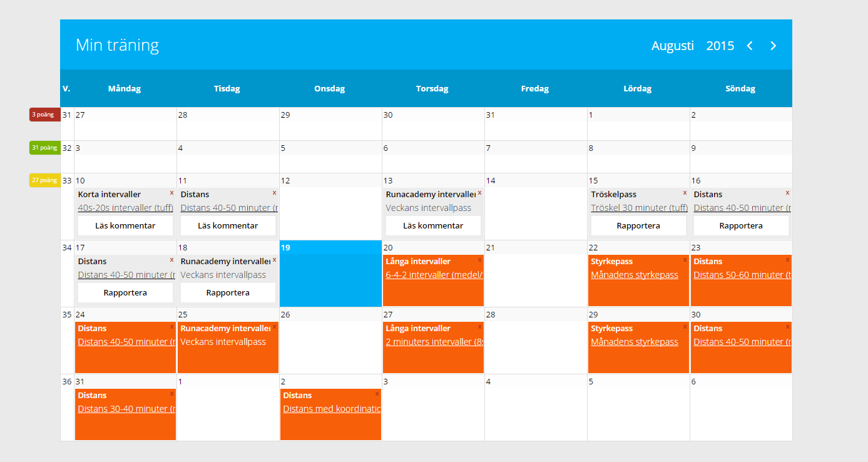Open 6-4-2 intervaller workout link
The height and width of the screenshot is (462, 868).
coord(434,275)
